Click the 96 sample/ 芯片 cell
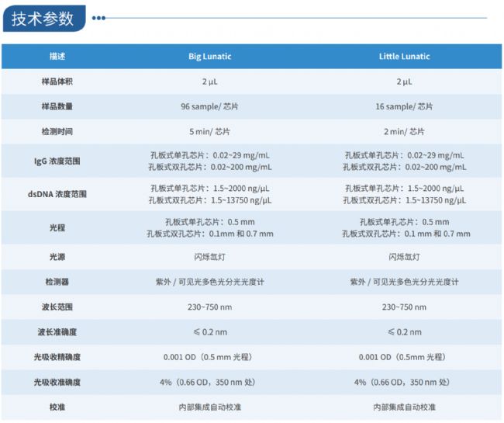 coord(209,106)
